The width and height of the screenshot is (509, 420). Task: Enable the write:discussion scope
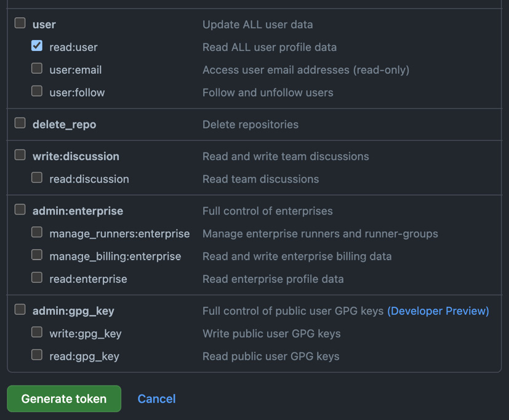(x=19, y=156)
